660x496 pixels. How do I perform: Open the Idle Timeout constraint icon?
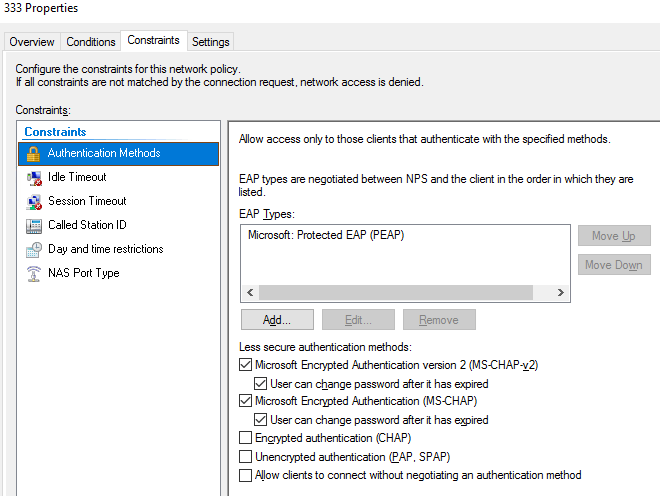point(34,178)
